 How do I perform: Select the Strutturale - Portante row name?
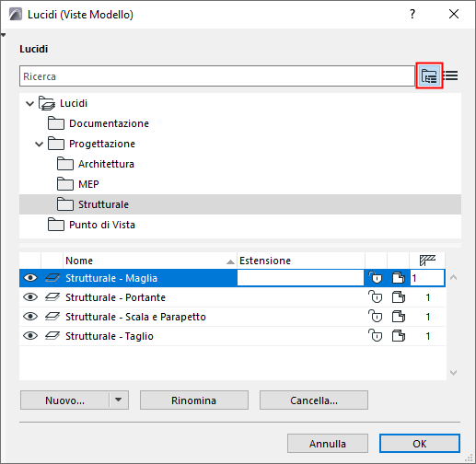click(115, 297)
